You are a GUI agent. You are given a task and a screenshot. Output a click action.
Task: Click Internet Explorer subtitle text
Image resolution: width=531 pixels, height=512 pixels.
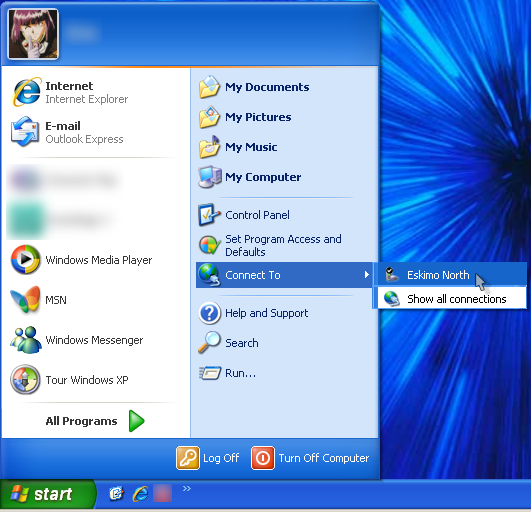pos(87,99)
